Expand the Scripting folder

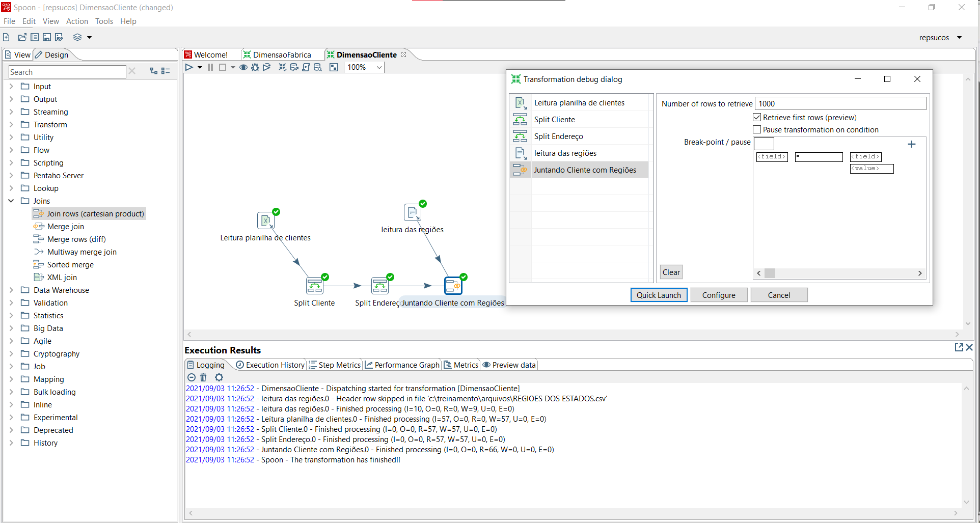coord(11,163)
